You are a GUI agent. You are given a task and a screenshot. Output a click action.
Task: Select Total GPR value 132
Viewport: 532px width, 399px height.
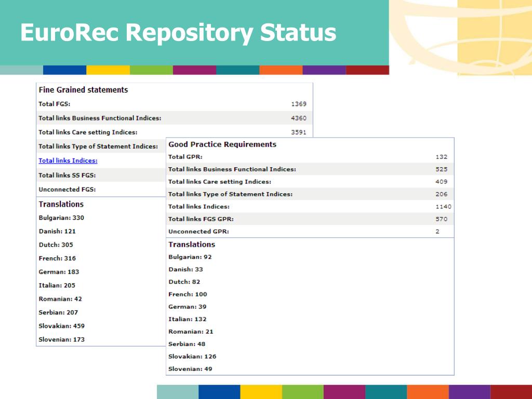tap(442, 157)
